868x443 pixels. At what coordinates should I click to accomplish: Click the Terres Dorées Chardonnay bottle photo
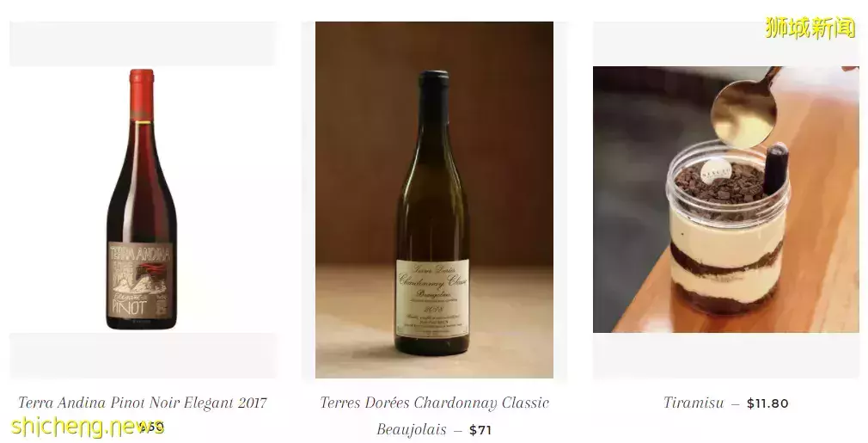[x=434, y=200]
